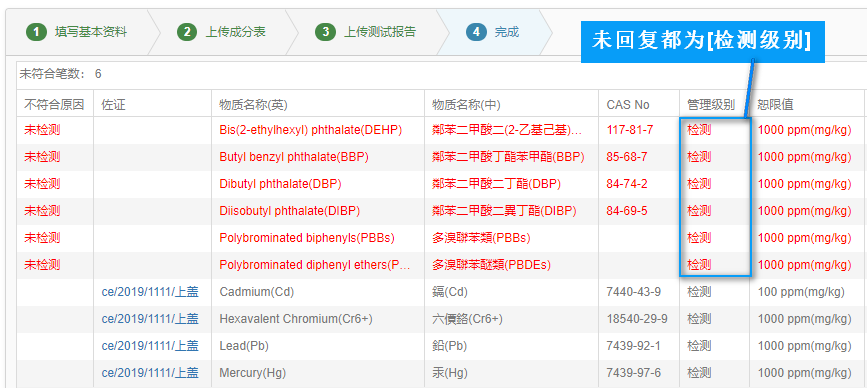The height and width of the screenshot is (388, 867).
Task: Go to step 3 上传测试报告
Action: [365, 32]
